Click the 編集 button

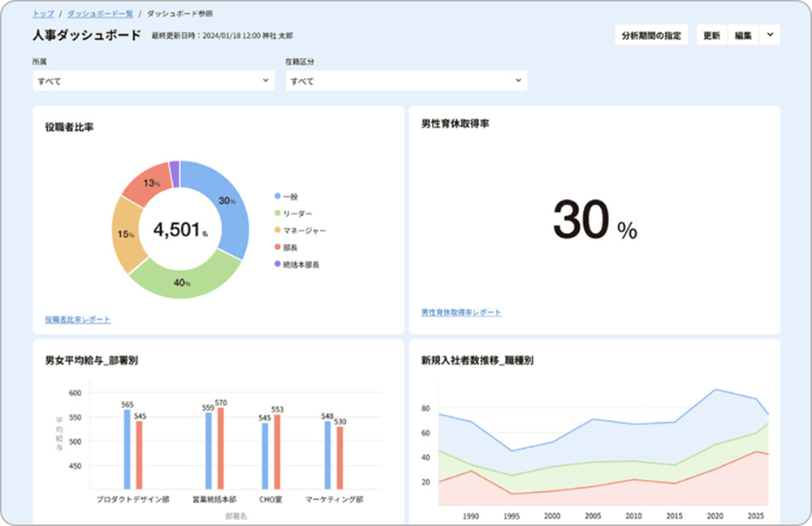743,36
